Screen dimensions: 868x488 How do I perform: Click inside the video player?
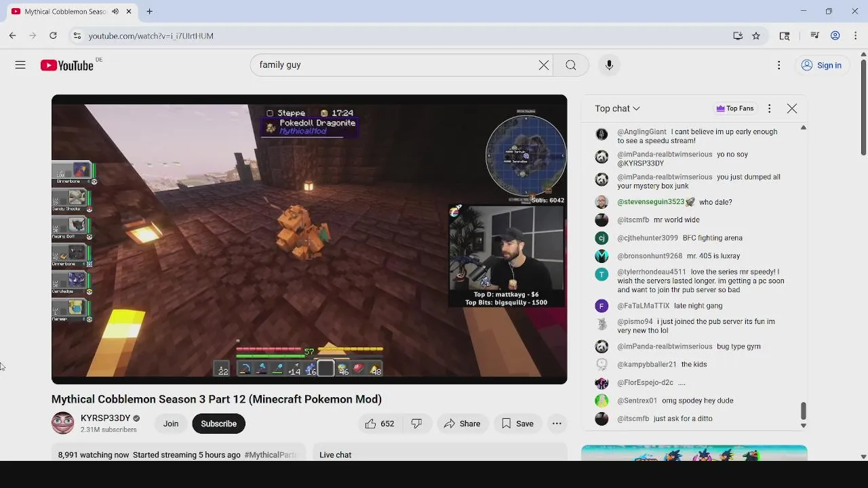click(x=309, y=239)
